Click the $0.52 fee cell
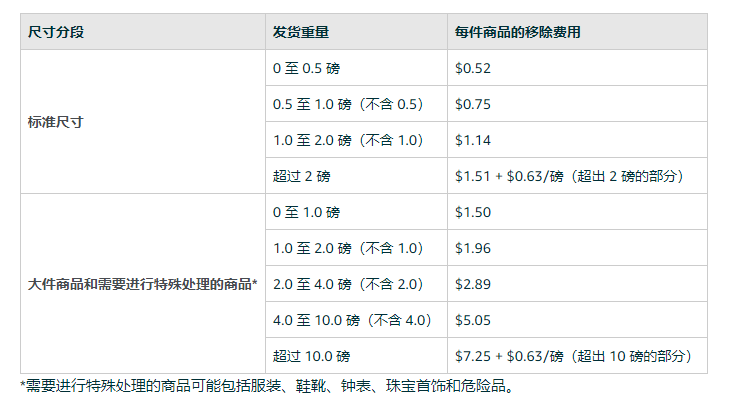The height and width of the screenshot is (405, 731). pyautogui.click(x=473, y=68)
